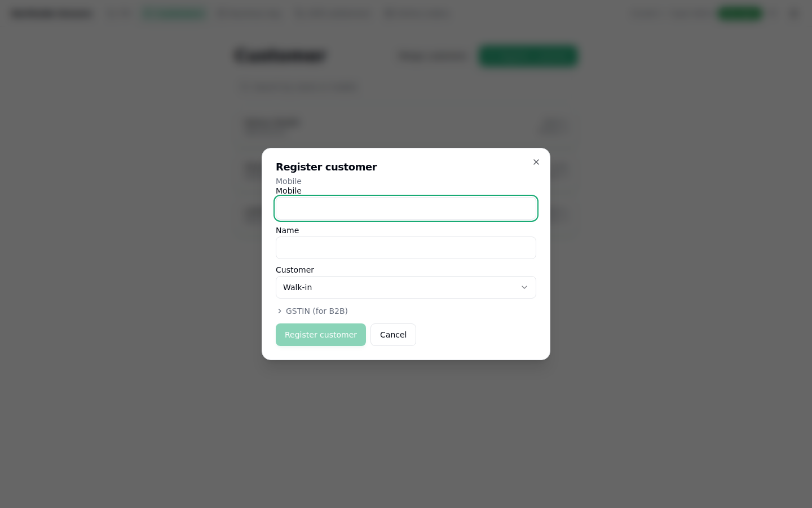Viewport: 812px width, 508px height.
Task: Click the chevron arrow in Customer dropdown
Action: [524, 287]
